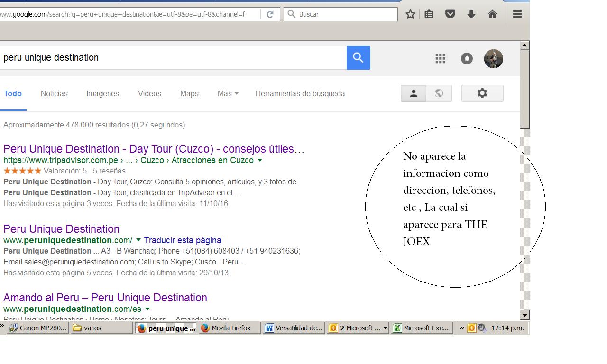Open the Microsoft Outlook taskbar group dropdown
The height and width of the screenshot is (364, 607).
385,328
